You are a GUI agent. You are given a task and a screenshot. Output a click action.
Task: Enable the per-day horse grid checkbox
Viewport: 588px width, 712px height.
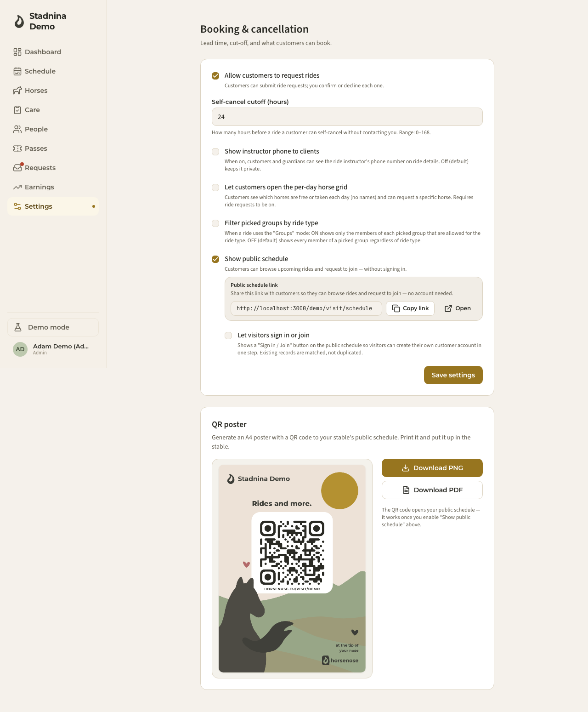pyautogui.click(x=215, y=188)
